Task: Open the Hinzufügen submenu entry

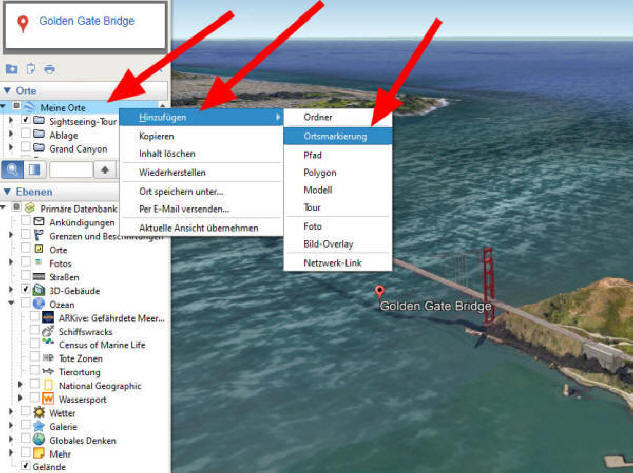Action: tap(201, 117)
